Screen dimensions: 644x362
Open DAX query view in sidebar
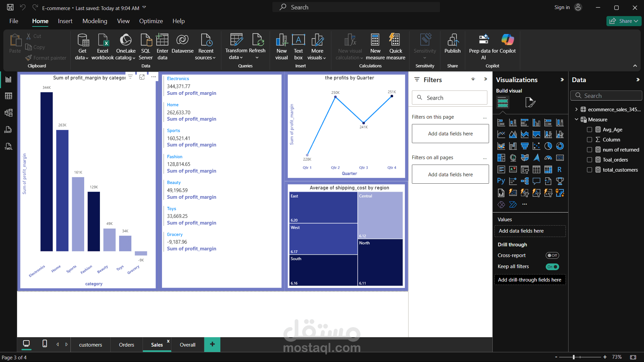(x=8, y=130)
